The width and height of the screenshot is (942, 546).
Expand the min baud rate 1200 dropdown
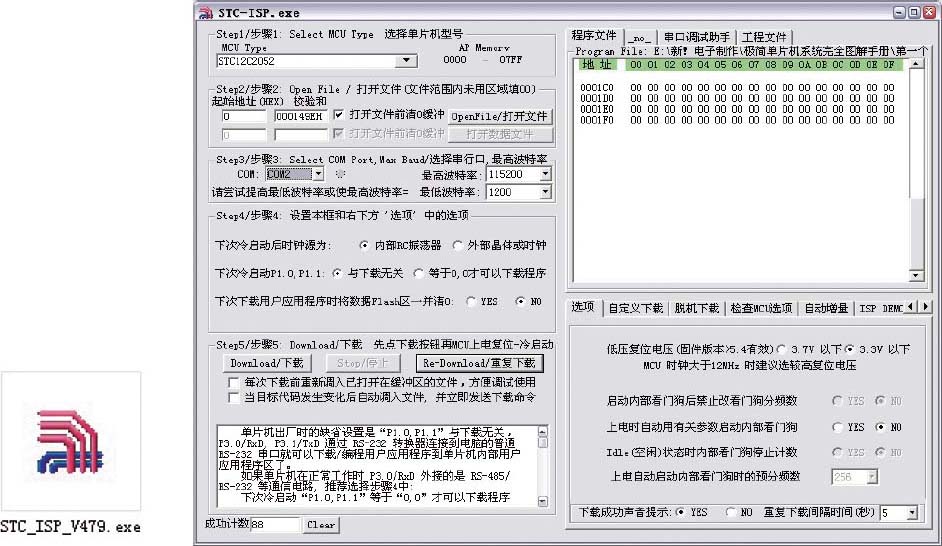tap(545, 192)
